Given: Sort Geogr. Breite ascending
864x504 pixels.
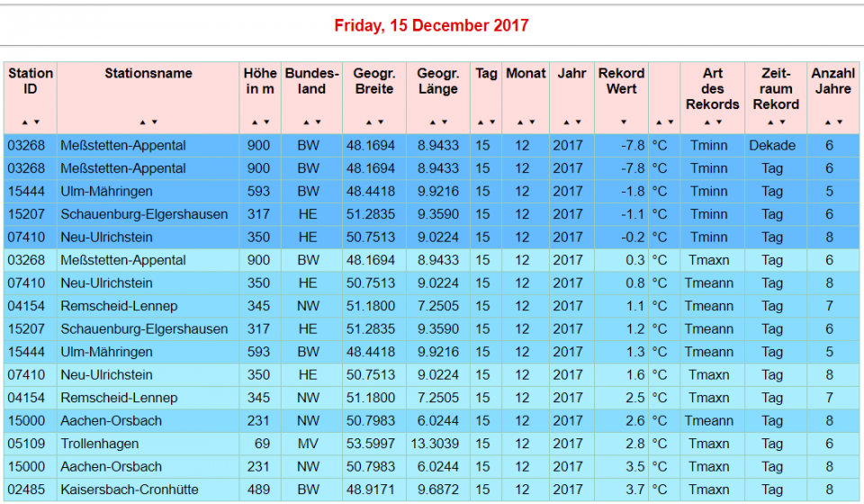Looking at the screenshot, I should [x=368, y=122].
